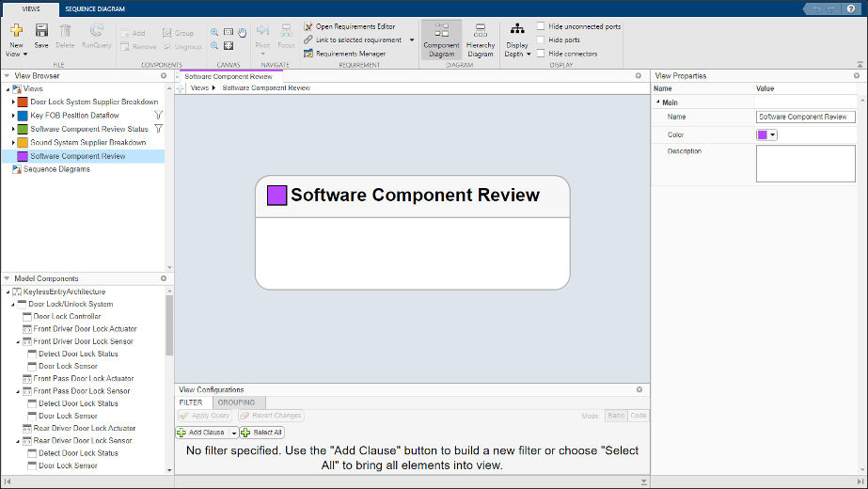Expand Sound System Supplier Breakdown view
This screenshot has width=868, height=489.
click(x=13, y=142)
